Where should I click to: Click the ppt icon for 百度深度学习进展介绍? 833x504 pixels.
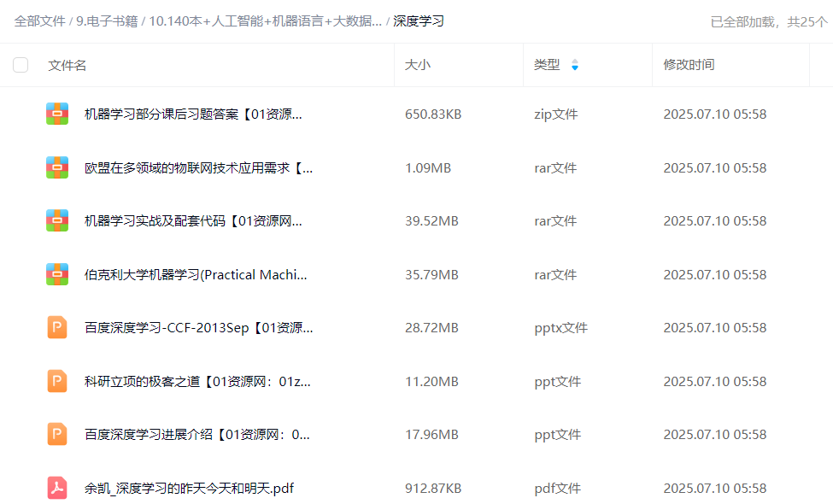coord(57,434)
